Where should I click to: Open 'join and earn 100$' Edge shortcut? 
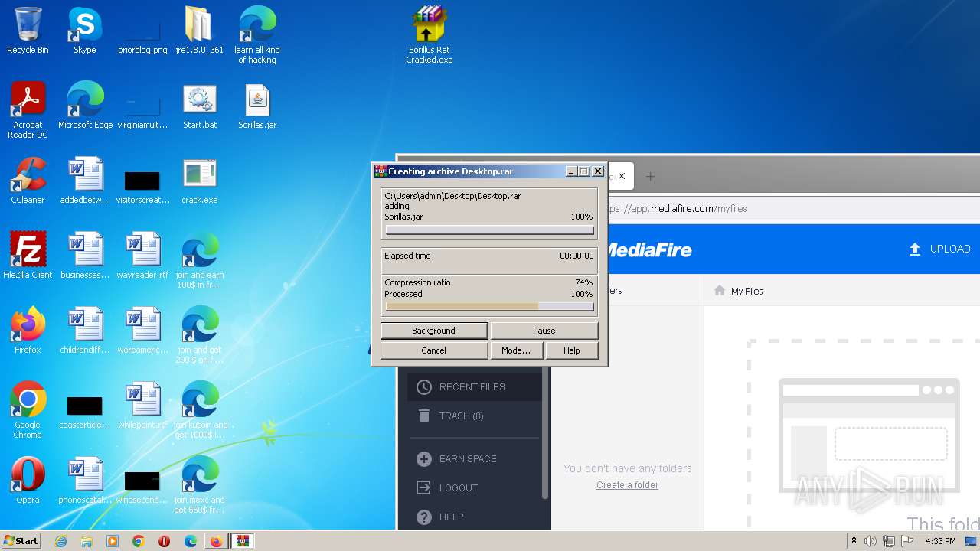[x=199, y=260]
